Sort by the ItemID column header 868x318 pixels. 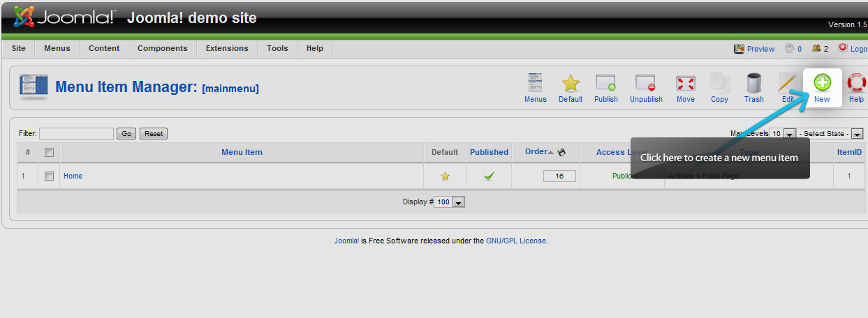coord(849,152)
